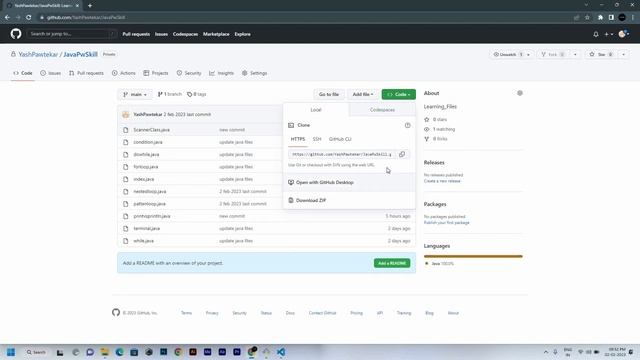The width and height of the screenshot is (640, 360).
Task: Open the Add file dropdown
Action: pos(363,94)
